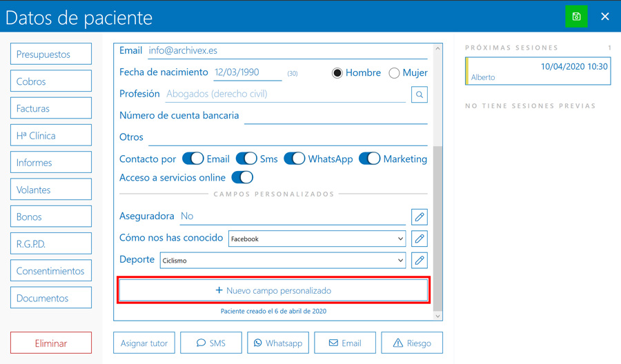Viewport: 621px width, 364px height.
Task: Add a Nuevo campo personalizado
Action: (x=274, y=290)
